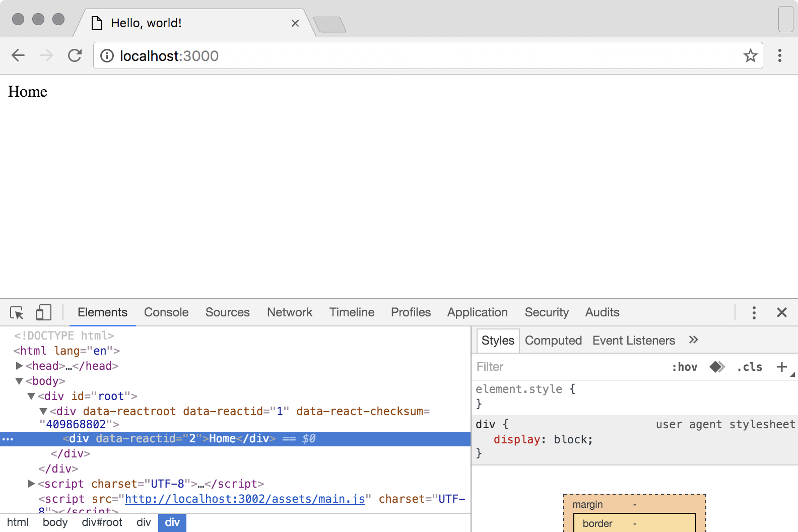This screenshot has height=532, width=798.
Task: Toggle the device toolbar
Action: (44, 312)
